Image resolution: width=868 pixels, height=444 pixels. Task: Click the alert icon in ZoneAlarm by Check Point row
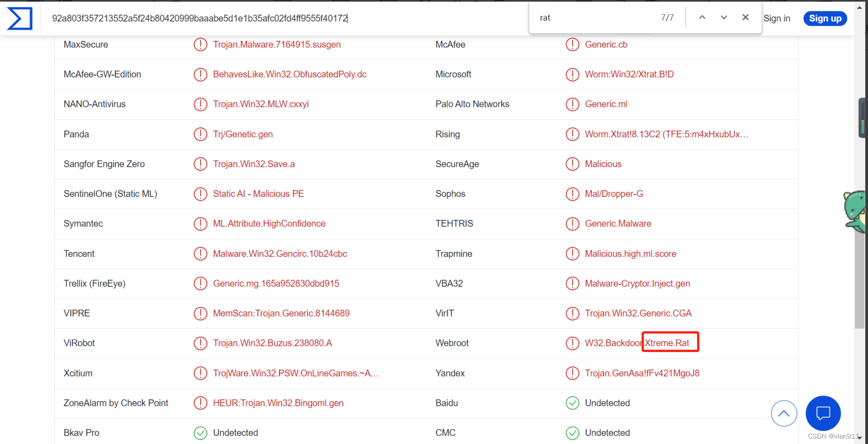[x=201, y=403]
